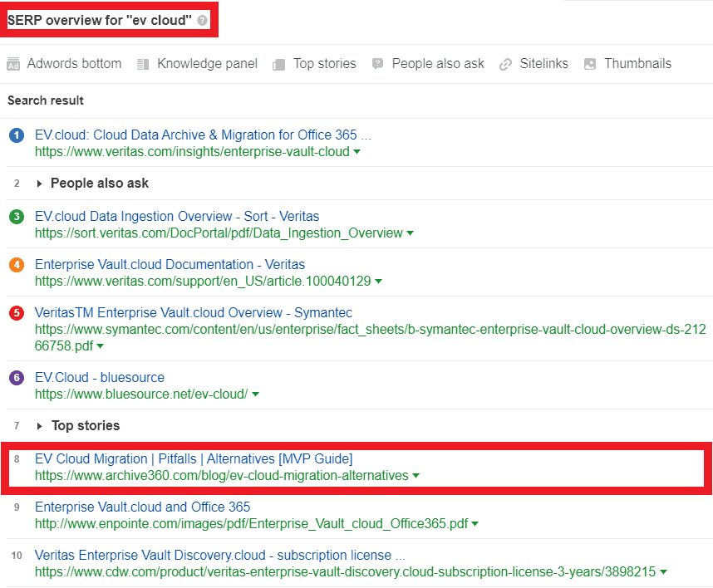Select the Sitelinks label
713x588 pixels.
[543, 64]
